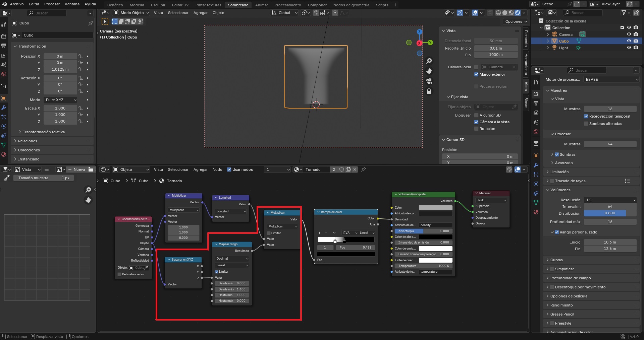Click Cubo mesh in node editor breadcrumb
Viewport: 644px width, 340px height.
[x=144, y=181]
